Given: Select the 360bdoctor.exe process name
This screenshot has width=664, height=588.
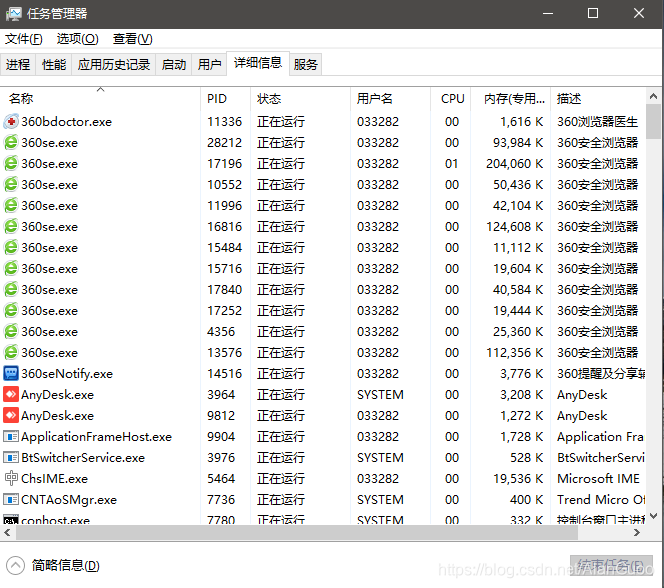Looking at the screenshot, I should [x=66, y=122].
